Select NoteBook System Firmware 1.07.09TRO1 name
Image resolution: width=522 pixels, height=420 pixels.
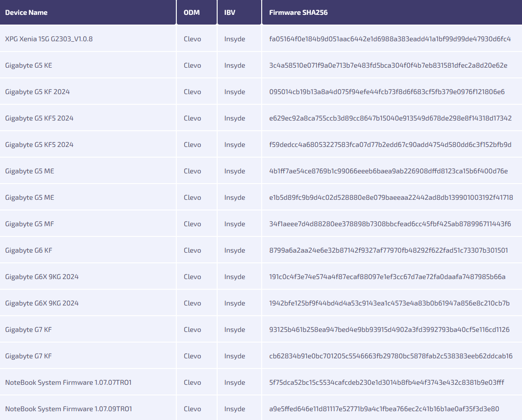pos(69,409)
